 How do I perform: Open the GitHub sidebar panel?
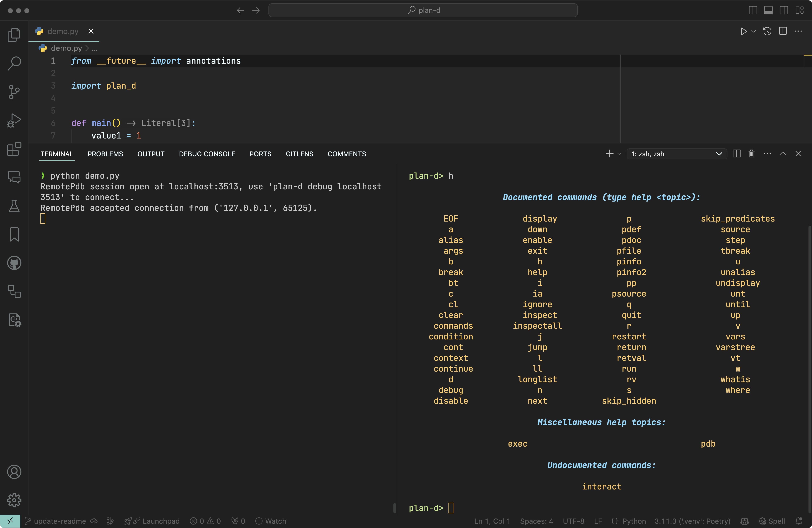pos(14,263)
